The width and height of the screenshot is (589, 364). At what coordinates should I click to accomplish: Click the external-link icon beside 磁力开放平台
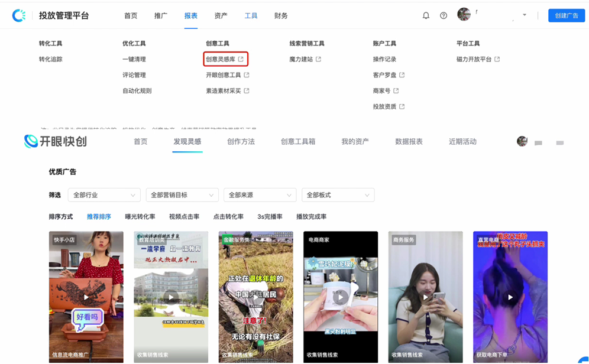496,59
